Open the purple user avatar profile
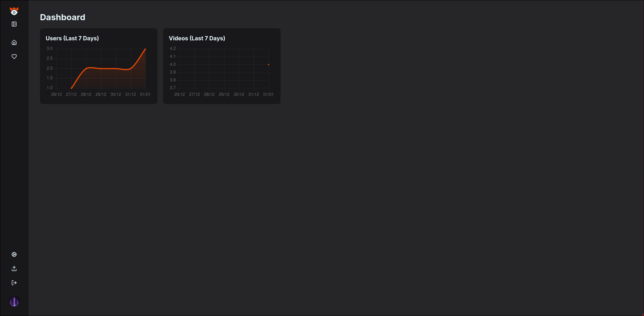This screenshot has height=316, width=644. (x=14, y=302)
